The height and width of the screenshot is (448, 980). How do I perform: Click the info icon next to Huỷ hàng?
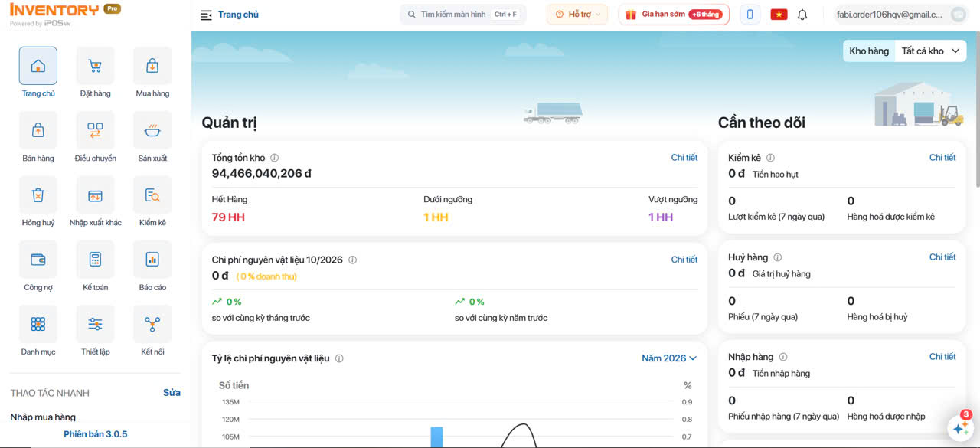[x=777, y=257]
